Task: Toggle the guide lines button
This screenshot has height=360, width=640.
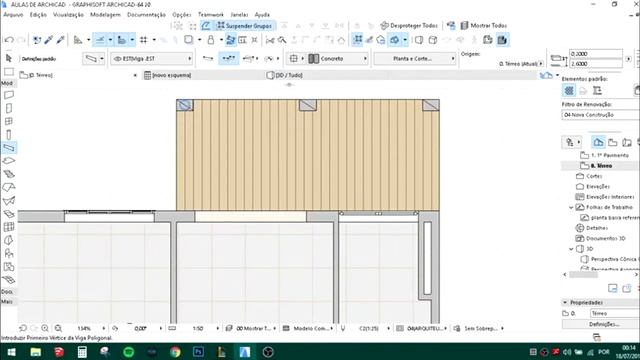Action: 100,40
